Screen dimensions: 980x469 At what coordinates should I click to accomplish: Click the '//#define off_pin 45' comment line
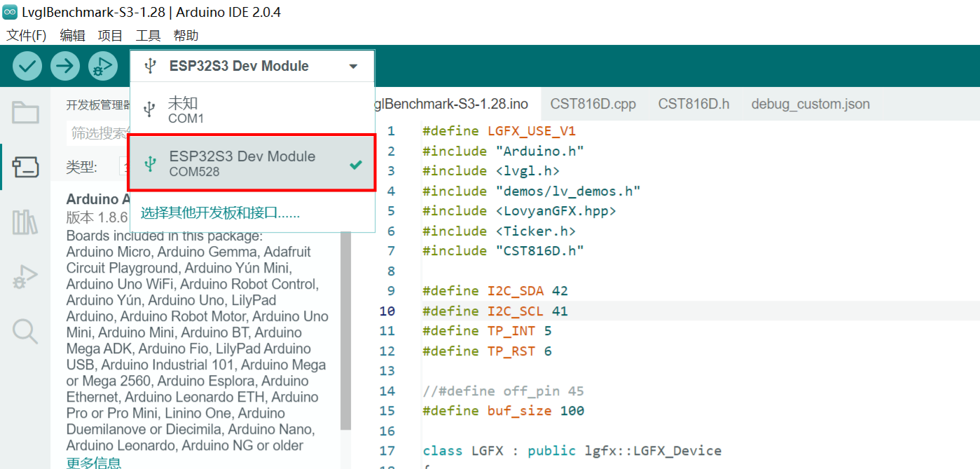coord(503,390)
